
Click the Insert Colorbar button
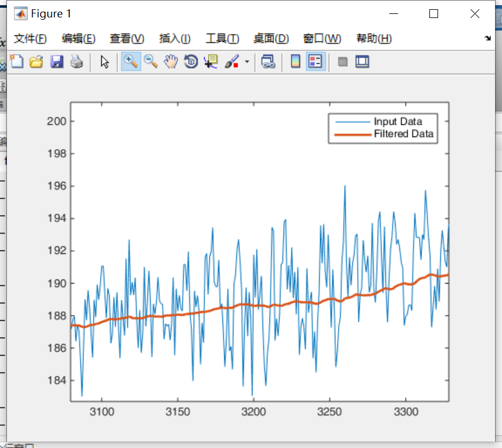pos(295,62)
